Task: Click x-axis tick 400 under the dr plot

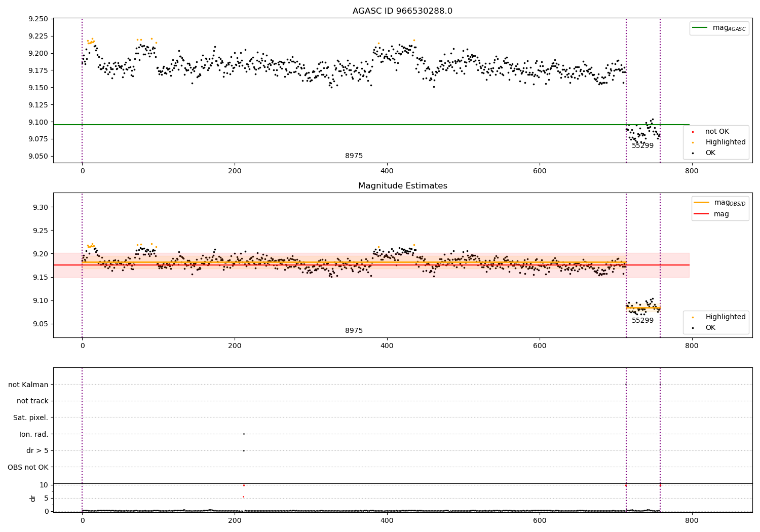Action: [x=387, y=521]
